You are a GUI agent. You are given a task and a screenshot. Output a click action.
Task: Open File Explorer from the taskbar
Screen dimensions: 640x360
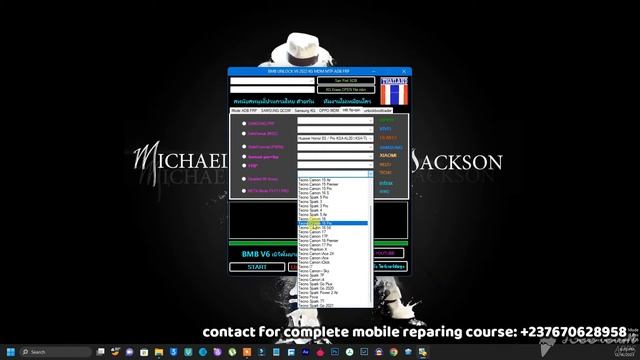[x=159, y=352]
